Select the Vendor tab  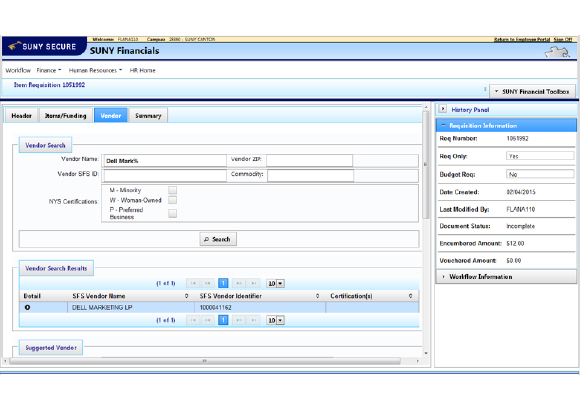coord(111,115)
